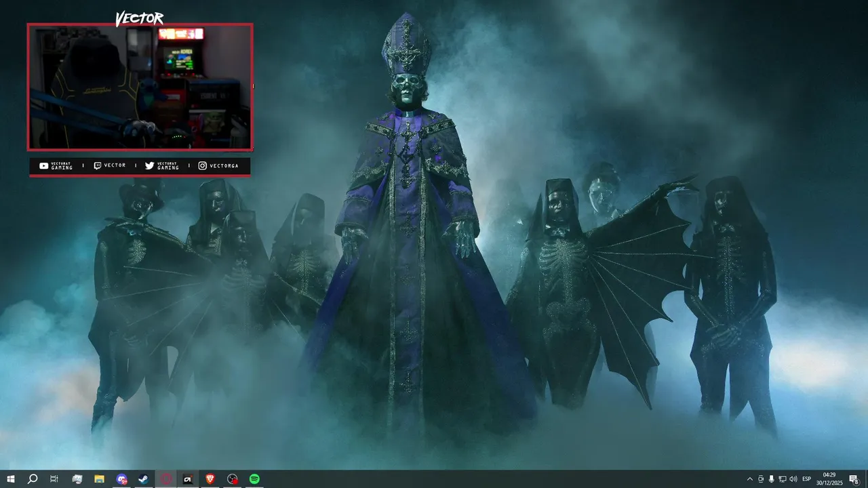This screenshot has width=868, height=488.
Task: Click the Twitch logo in overlay bar
Action: [x=98, y=165]
